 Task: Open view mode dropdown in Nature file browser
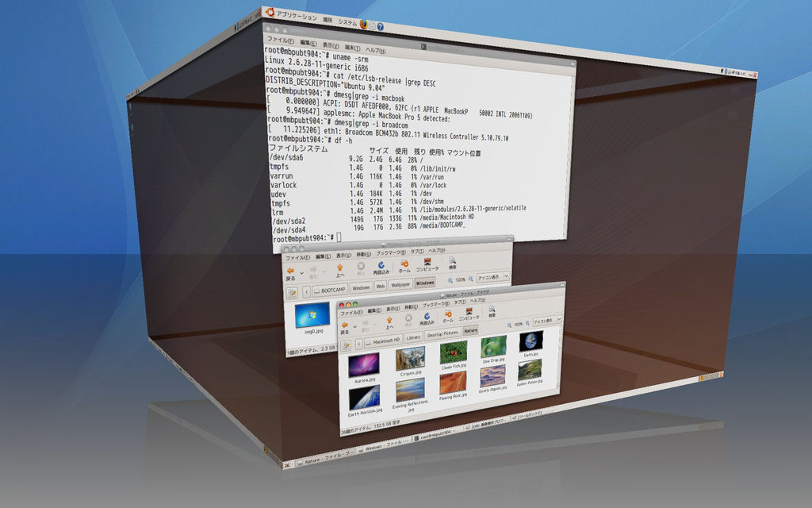(547, 321)
